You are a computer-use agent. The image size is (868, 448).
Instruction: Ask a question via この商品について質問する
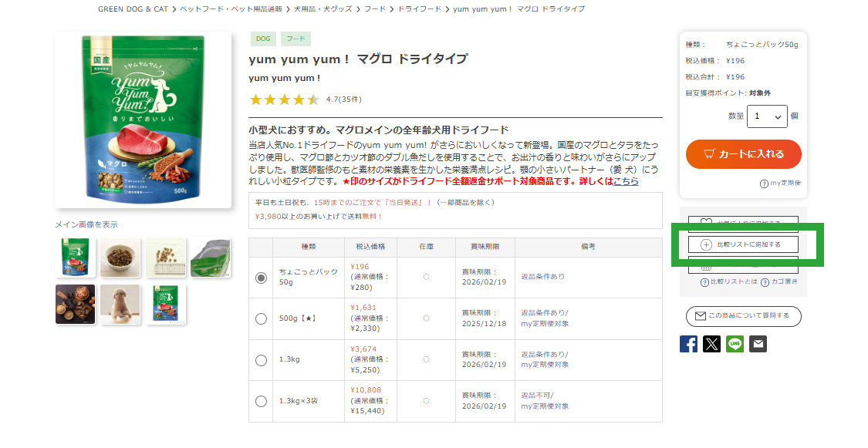(x=744, y=316)
